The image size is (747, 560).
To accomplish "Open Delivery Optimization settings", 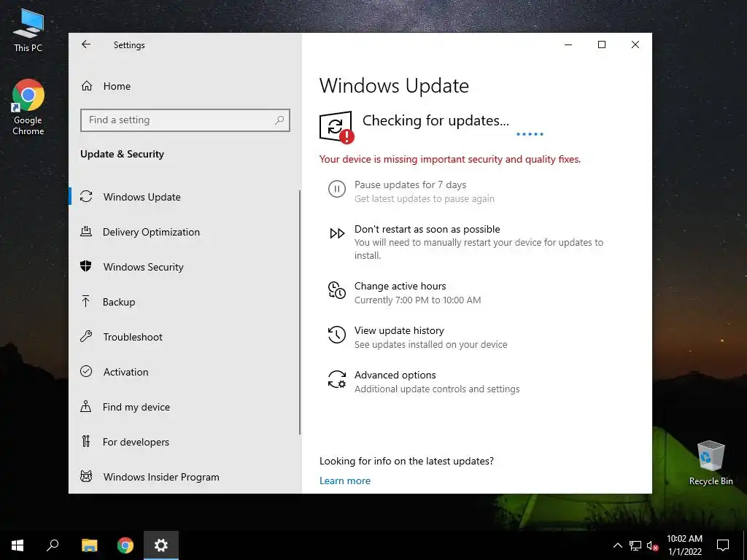I will [x=151, y=232].
